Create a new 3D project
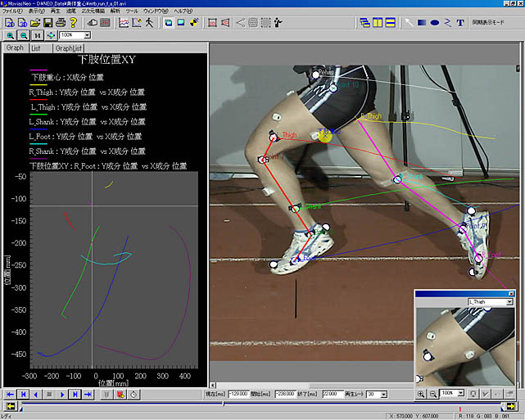 (x=22, y=23)
